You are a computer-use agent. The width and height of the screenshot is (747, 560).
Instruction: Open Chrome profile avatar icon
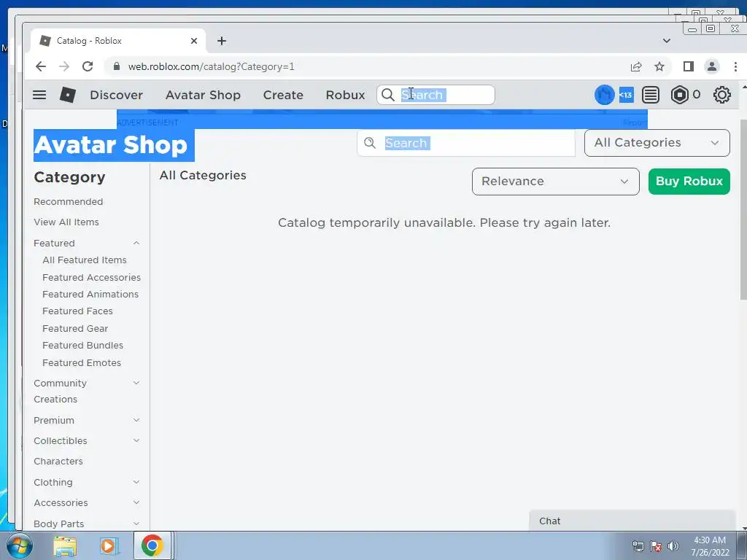tap(712, 66)
